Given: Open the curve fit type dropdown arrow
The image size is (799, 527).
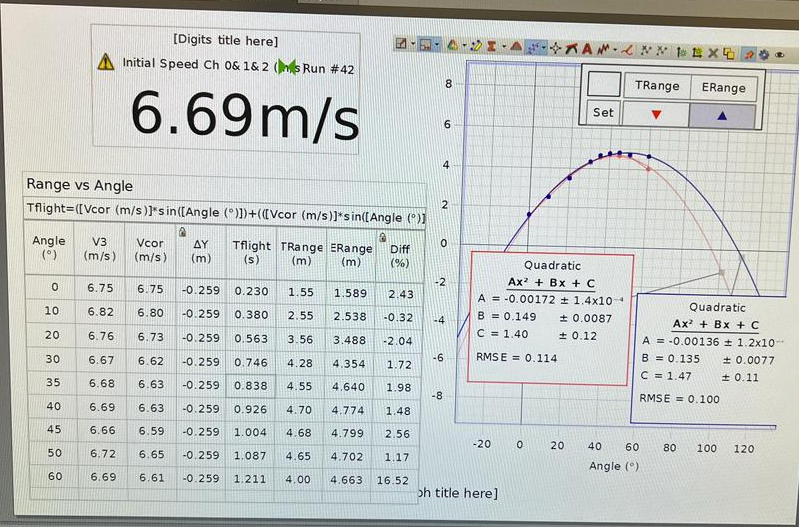Looking at the screenshot, I should pos(544,48).
